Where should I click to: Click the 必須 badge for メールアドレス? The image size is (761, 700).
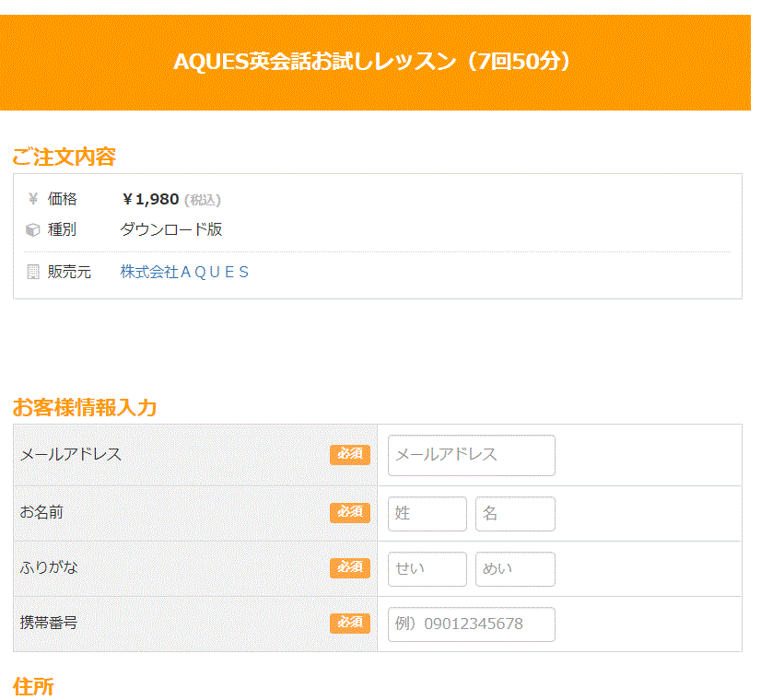click(x=350, y=454)
